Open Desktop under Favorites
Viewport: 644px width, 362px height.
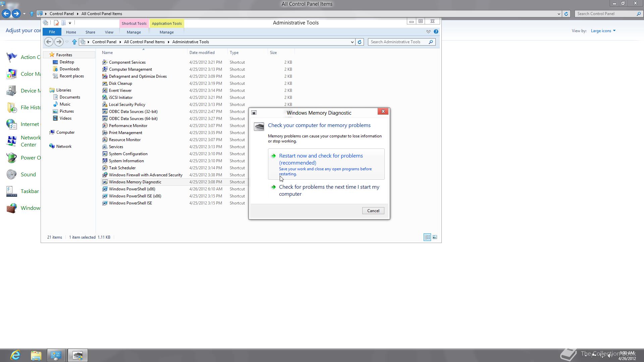pyautogui.click(x=67, y=62)
